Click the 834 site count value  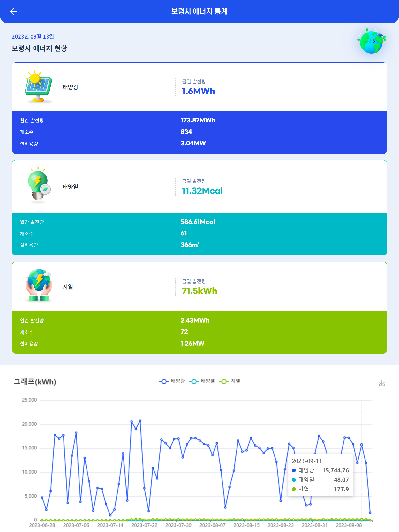(186, 132)
